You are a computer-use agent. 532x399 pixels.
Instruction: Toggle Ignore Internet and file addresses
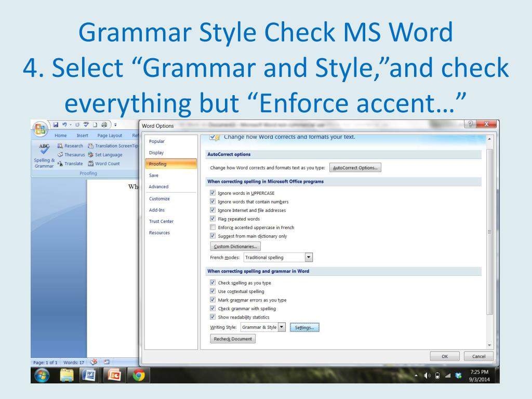212,210
